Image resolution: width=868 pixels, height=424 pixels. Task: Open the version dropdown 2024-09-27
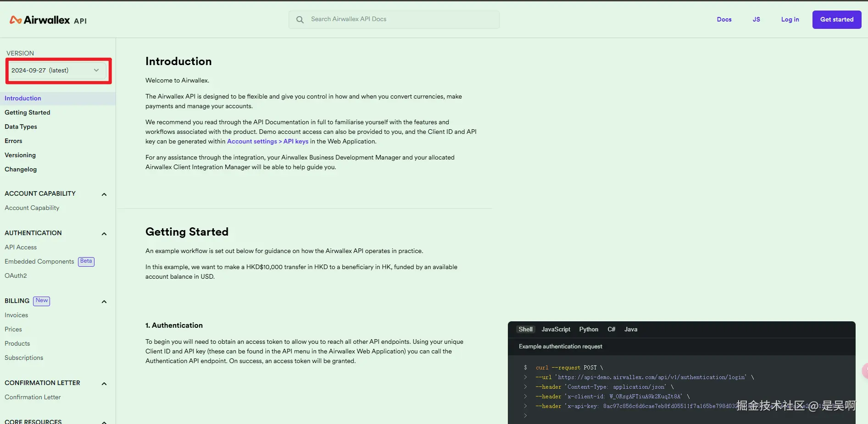pos(56,71)
